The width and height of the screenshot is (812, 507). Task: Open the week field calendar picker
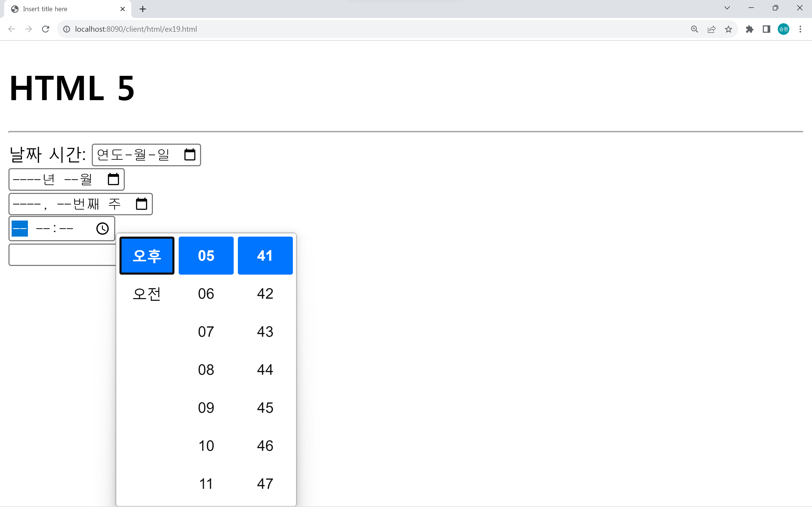pos(141,204)
